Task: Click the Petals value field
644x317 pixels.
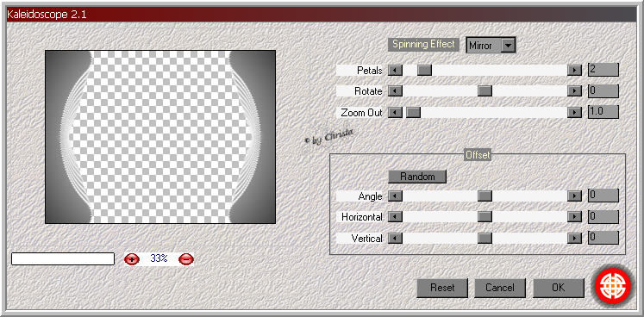Action: 603,70
